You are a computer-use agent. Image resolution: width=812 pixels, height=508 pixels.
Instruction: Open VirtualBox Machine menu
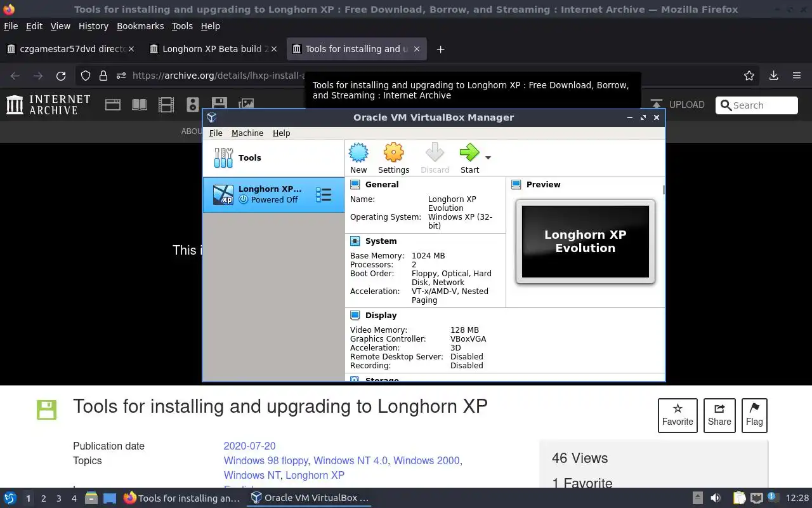(247, 133)
